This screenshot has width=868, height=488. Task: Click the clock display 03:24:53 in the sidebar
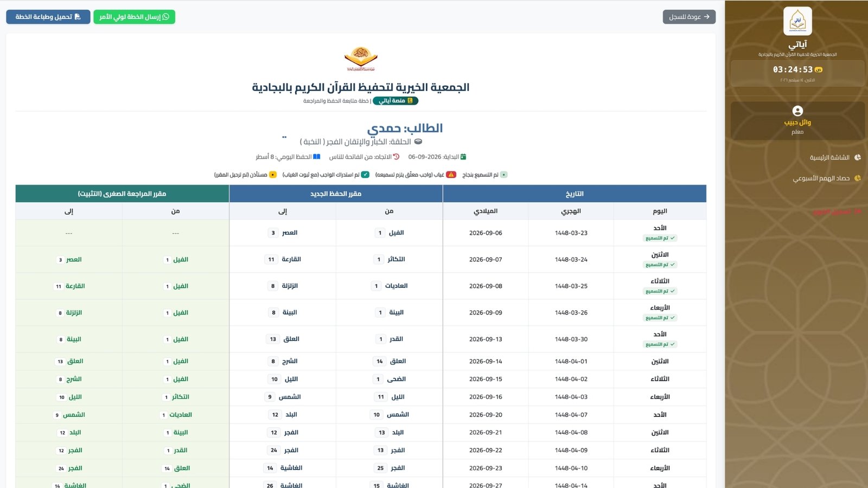793,69
